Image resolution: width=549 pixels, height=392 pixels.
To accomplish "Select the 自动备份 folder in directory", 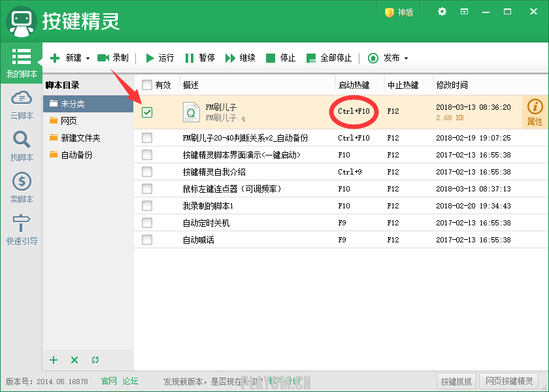I will tap(76, 155).
